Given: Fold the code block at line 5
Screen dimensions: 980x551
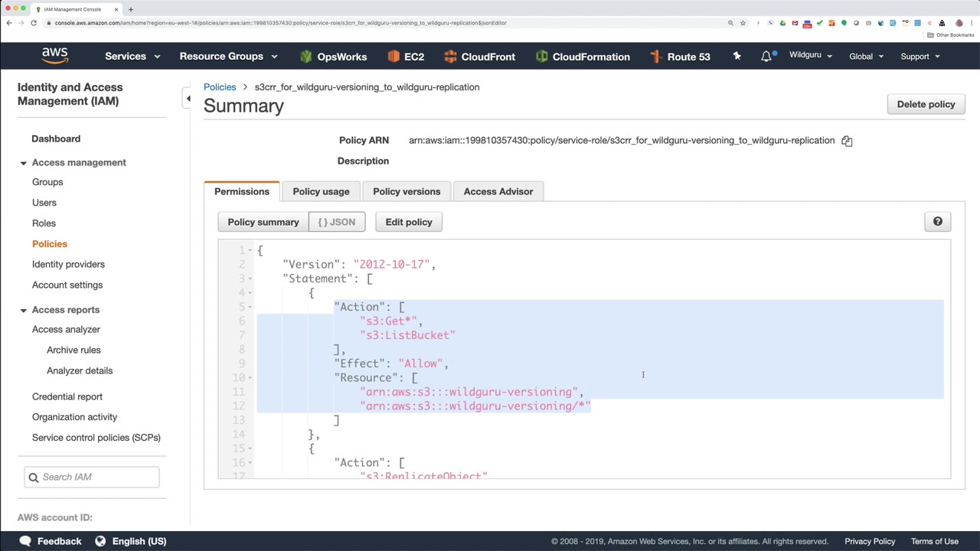Looking at the screenshot, I should [250, 307].
